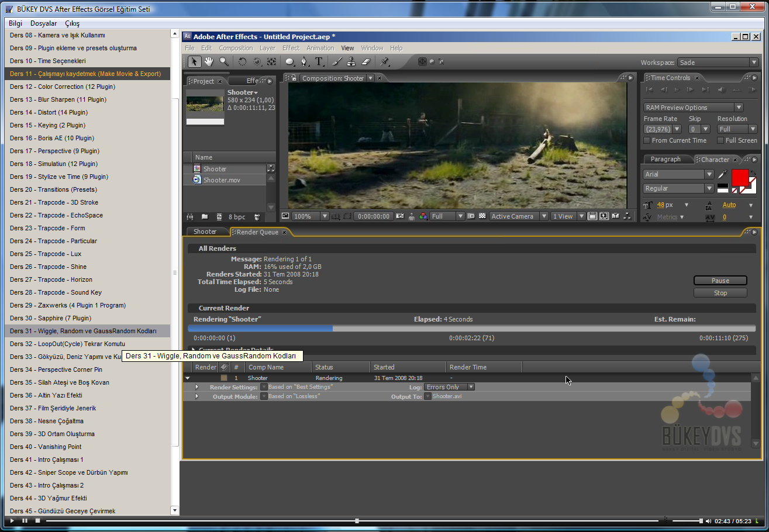Select the Brush tool
Viewport: 769px width, 532px height.
coord(337,61)
